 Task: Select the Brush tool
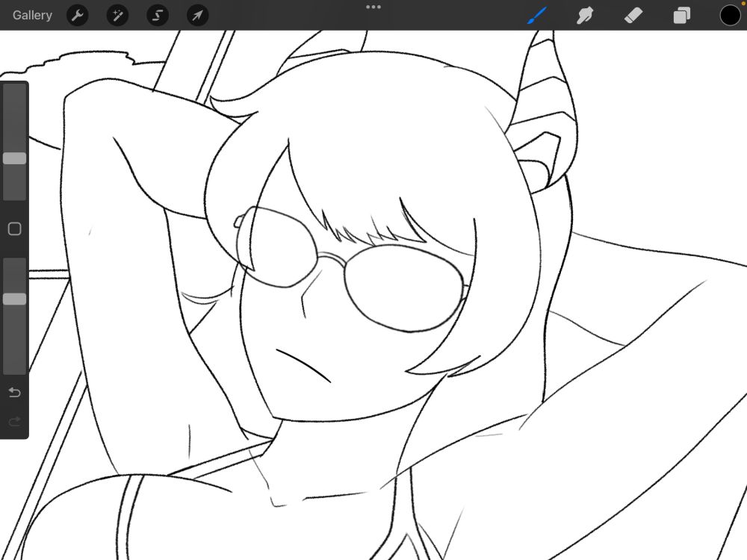[x=537, y=15]
